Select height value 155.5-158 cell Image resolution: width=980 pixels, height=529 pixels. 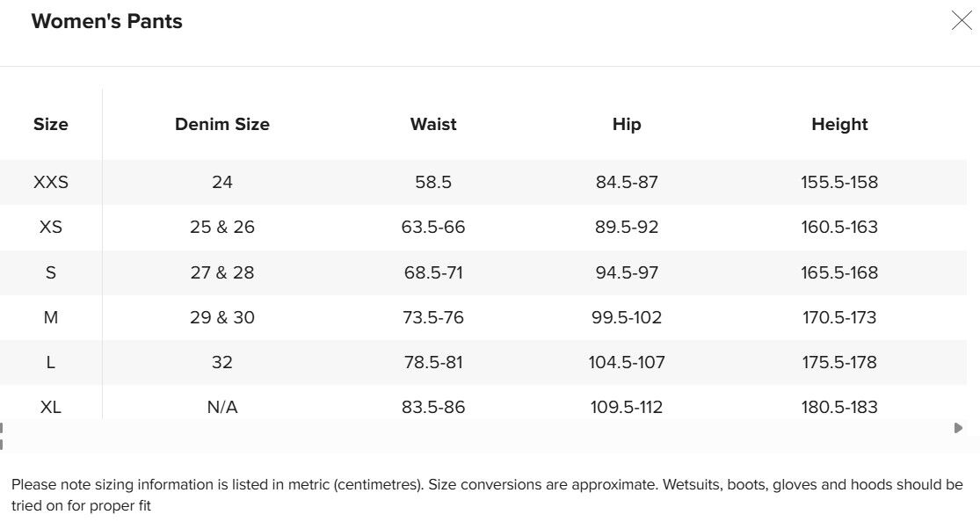pyautogui.click(x=839, y=183)
